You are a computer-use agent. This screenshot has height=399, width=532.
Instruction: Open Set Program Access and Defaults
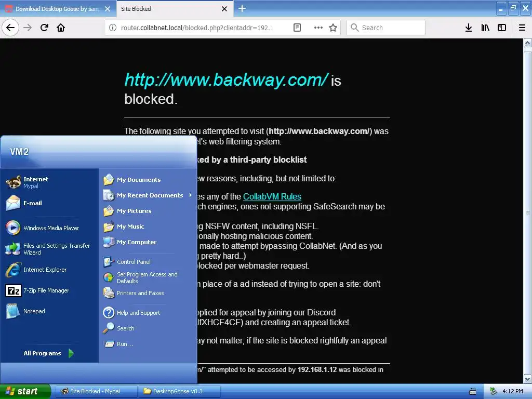tap(148, 277)
